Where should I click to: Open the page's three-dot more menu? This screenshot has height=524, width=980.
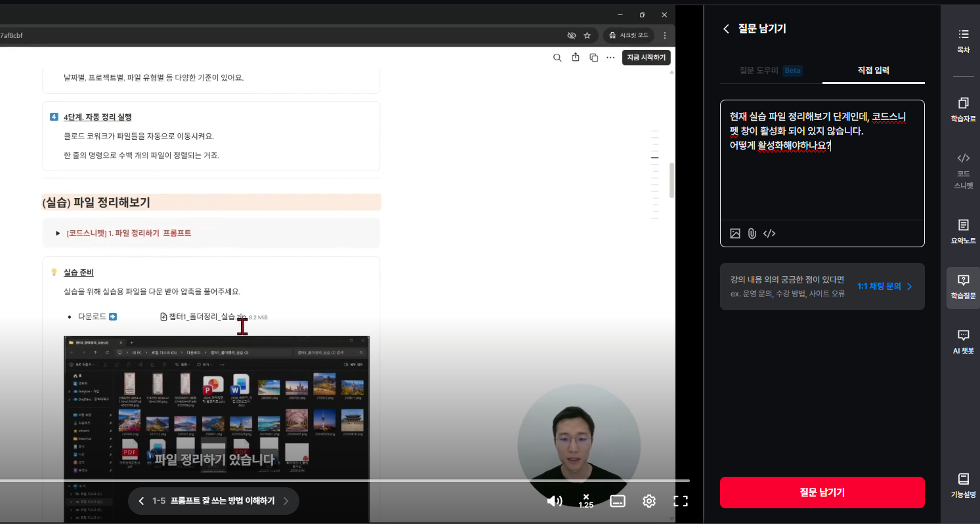click(610, 58)
